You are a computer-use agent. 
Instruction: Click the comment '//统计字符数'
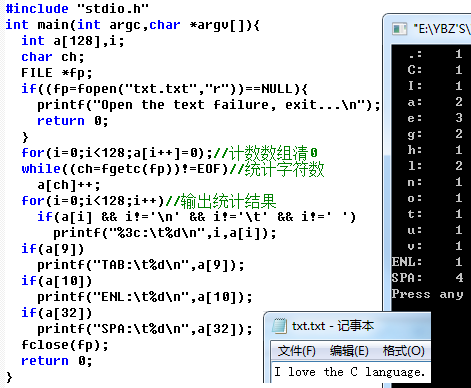coord(277,169)
